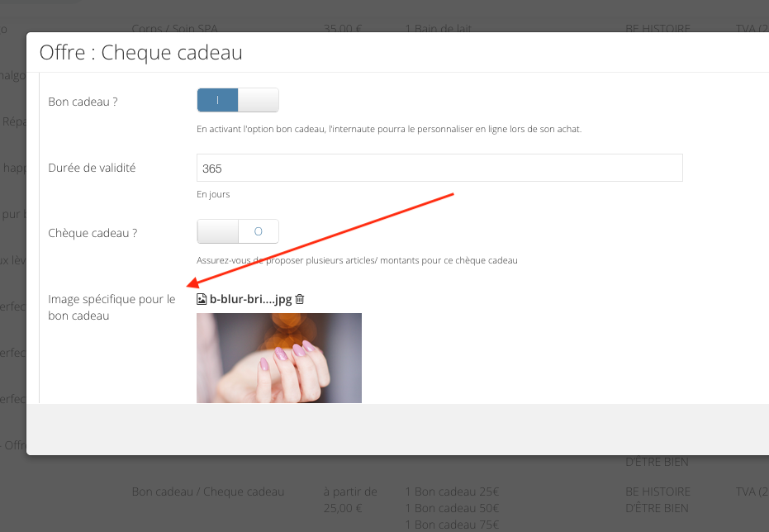Click the En activant l'option bon cadeau text

[389, 129]
